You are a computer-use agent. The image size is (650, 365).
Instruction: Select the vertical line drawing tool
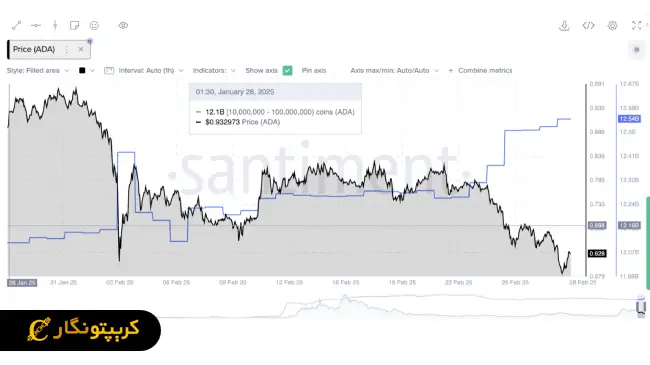coord(55,26)
